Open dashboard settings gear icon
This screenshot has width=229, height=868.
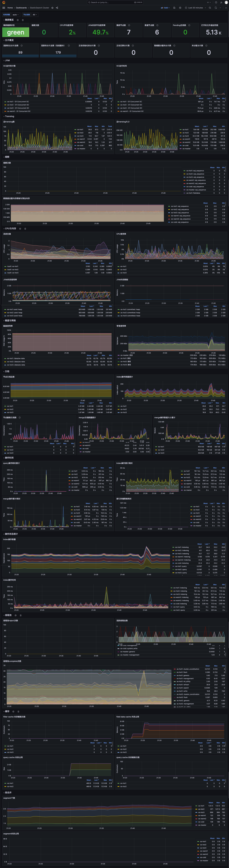click(x=180, y=8)
